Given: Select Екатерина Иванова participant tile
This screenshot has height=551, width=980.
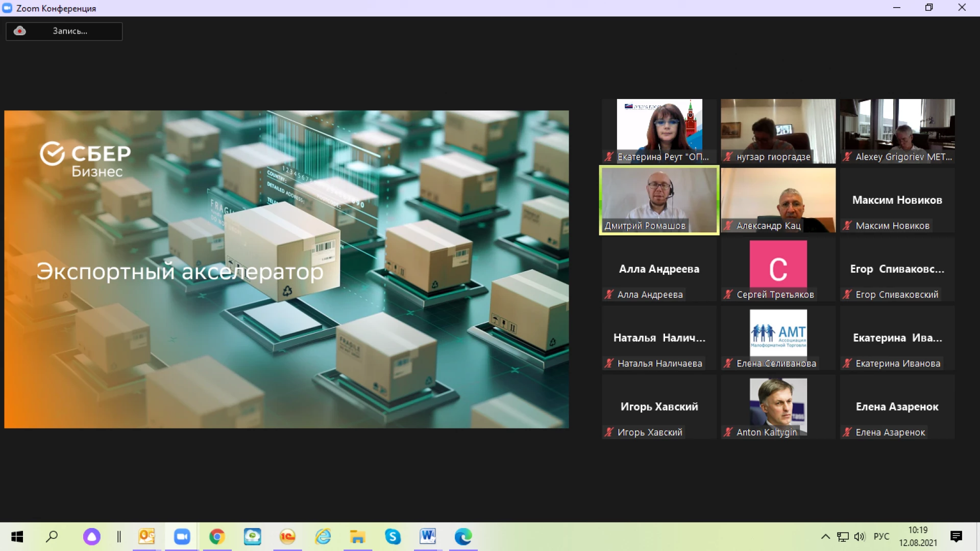Looking at the screenshot, I should click(x=897, y=338).
